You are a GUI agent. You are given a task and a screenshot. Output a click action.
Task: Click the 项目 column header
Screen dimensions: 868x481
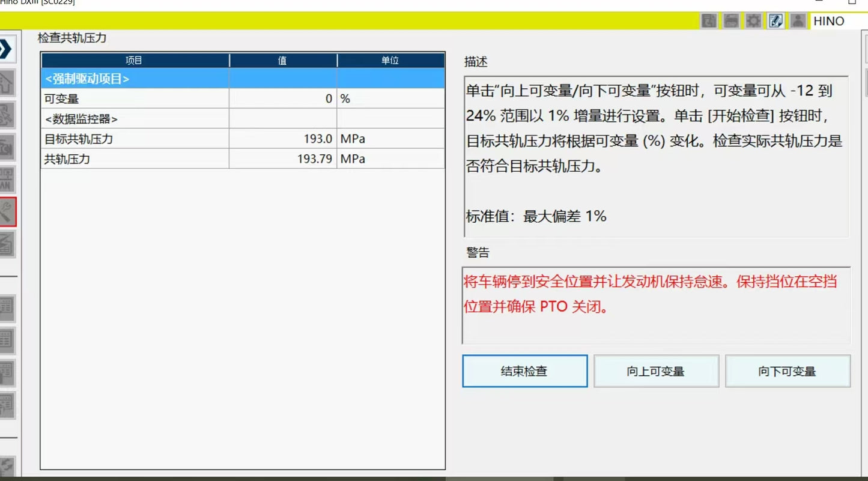135,60
